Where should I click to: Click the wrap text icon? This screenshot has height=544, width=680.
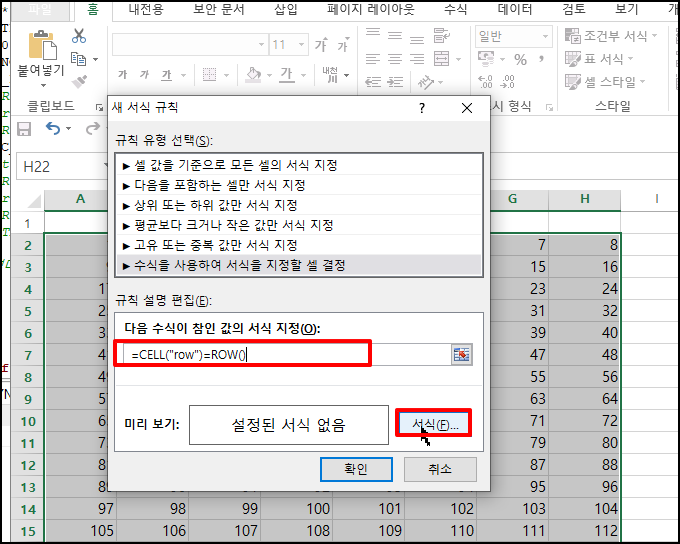coord(442,36)
